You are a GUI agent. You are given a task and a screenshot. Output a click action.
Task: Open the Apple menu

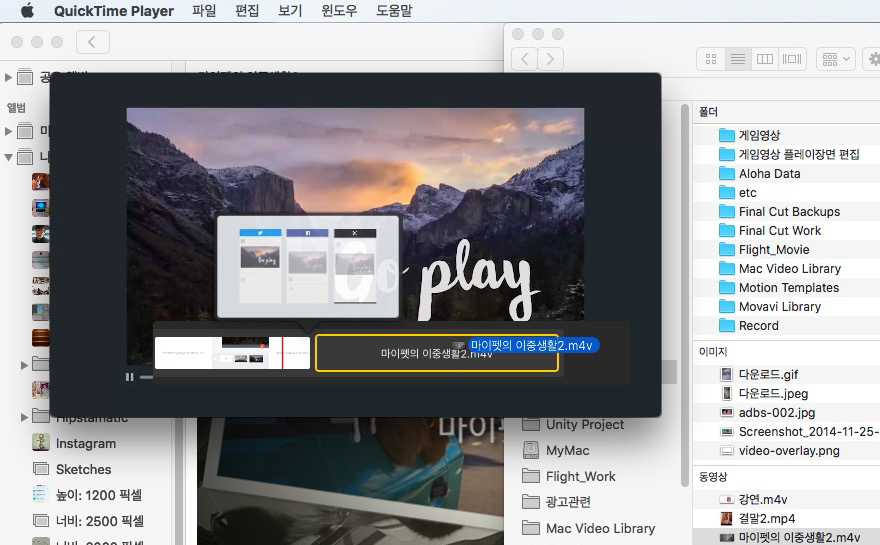27,11
